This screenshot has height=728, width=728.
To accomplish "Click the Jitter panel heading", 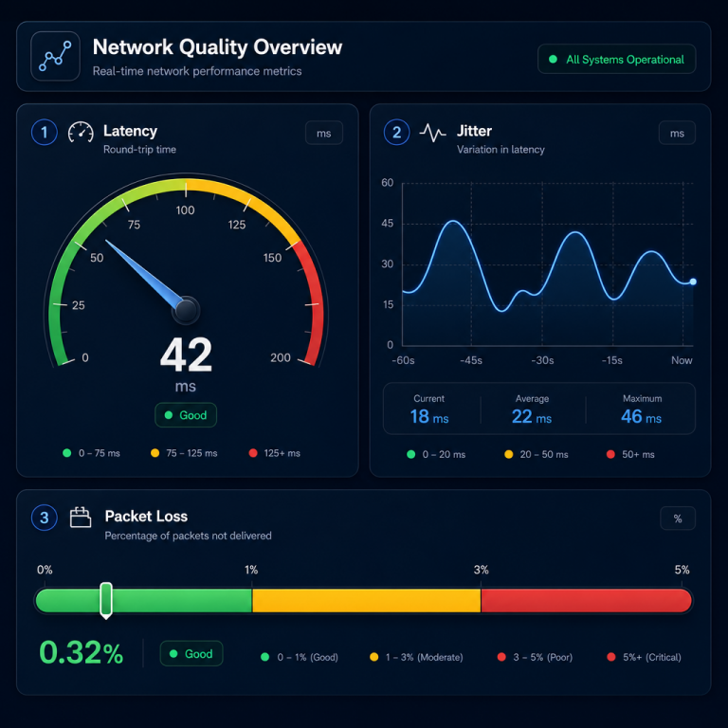I will (x=474, y=131).
